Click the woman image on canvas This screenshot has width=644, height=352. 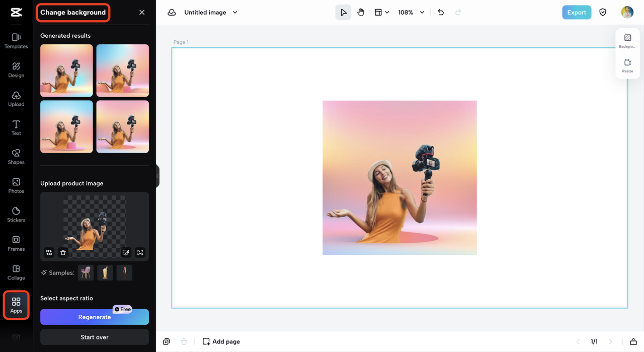(x=400, y=178)
